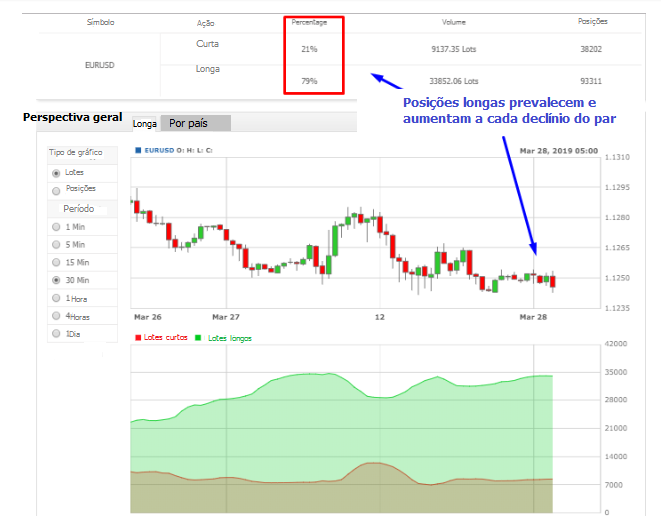Click the blue EURUSD icon above the chart
Viewport: 661px width, 523px height.
(x=137, y=151)
